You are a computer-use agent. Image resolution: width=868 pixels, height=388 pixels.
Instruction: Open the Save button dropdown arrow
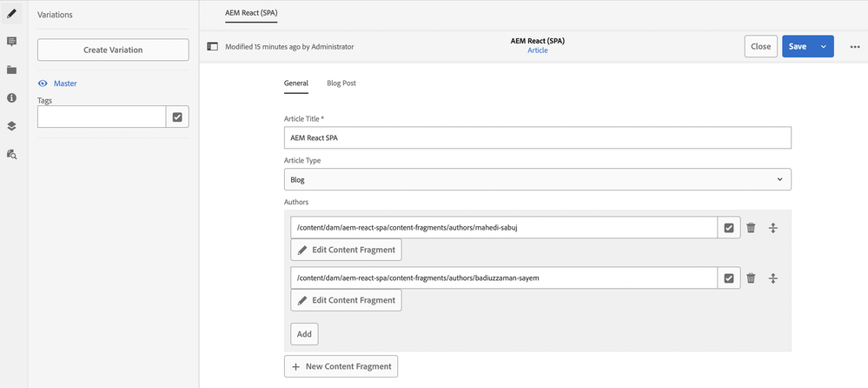(x=823, y=47)
